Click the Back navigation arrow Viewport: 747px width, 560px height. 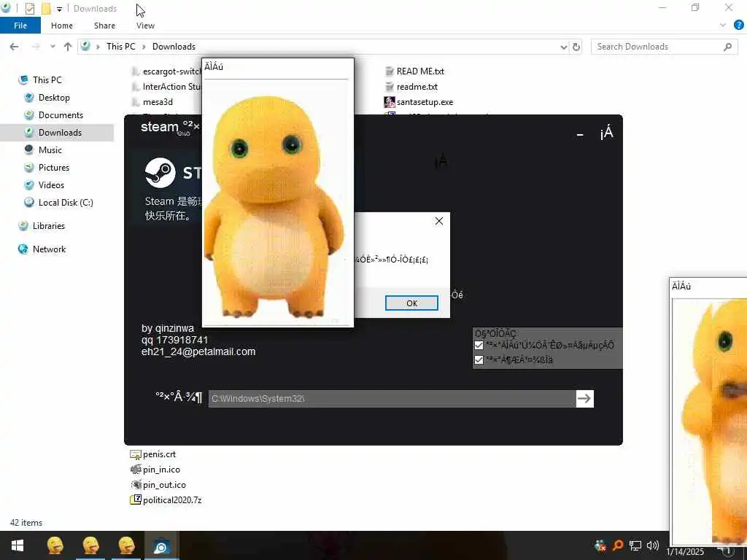point(15,47)
